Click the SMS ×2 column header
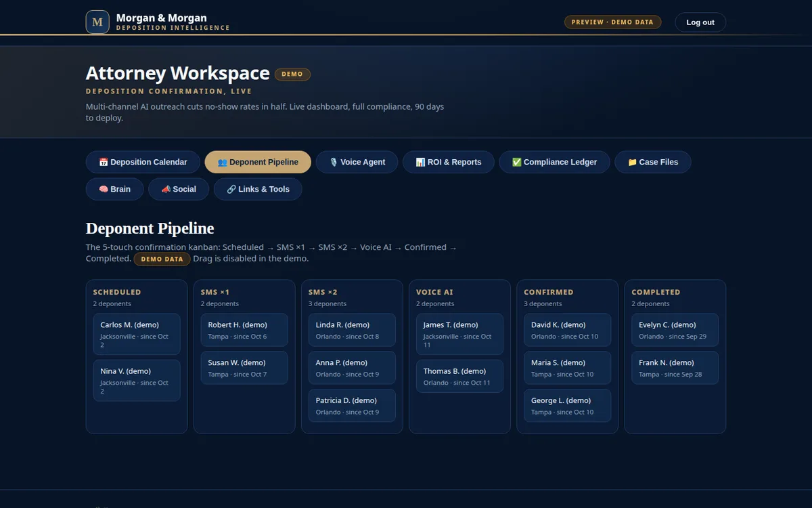 pos(323,292)
